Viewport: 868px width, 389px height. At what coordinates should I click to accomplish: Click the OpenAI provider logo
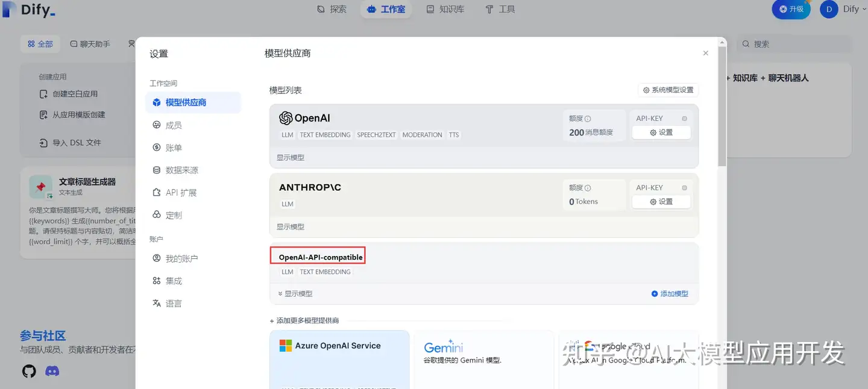click(304, 118)
